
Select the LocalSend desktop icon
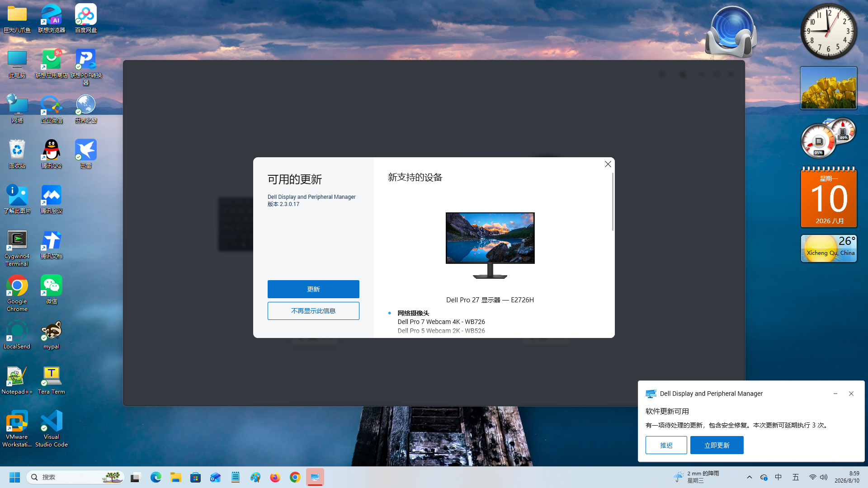click(17, 335)
